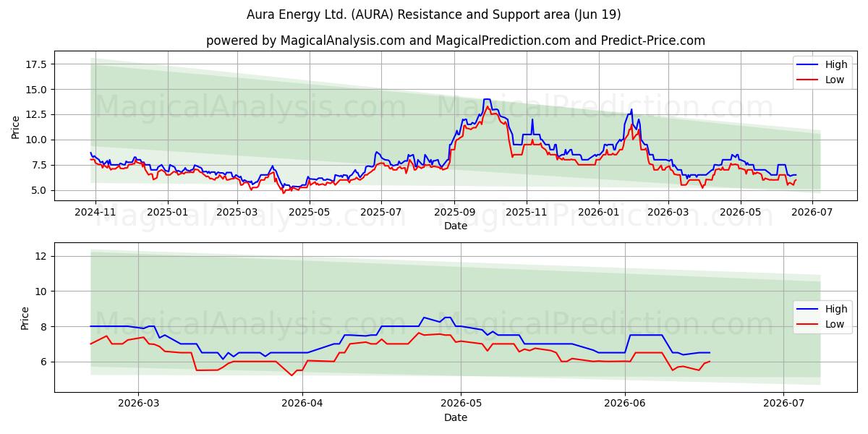
Task: Click the bottom chart's 'Date' axis label
Action: [x=456, y=417]
